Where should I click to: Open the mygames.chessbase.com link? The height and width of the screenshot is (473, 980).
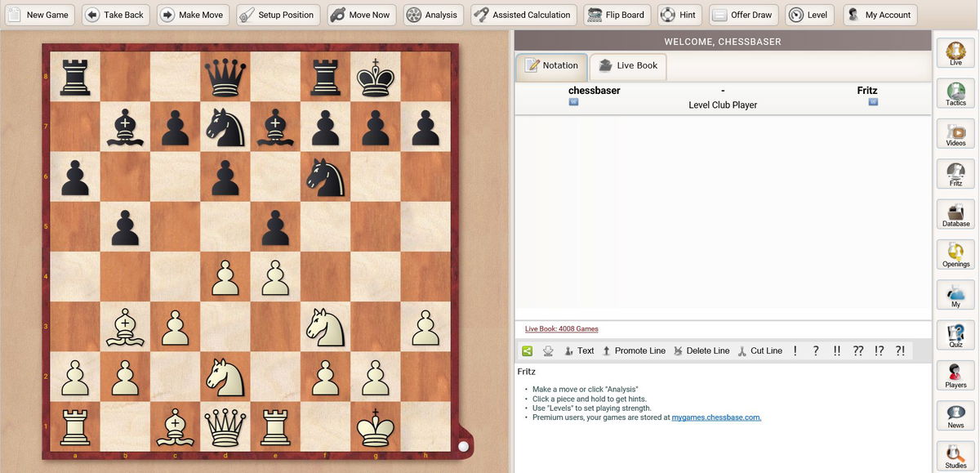(716, 417)
